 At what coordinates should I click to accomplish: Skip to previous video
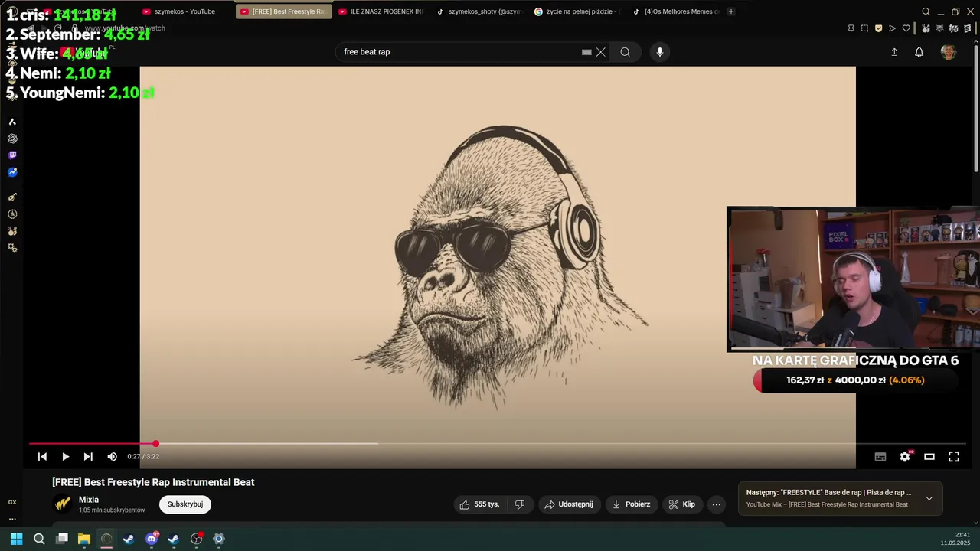tap(42, 456)
